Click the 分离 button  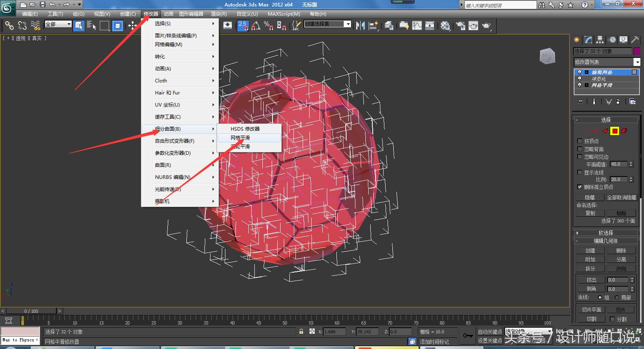pyautogui.click(x=621, y=259)
